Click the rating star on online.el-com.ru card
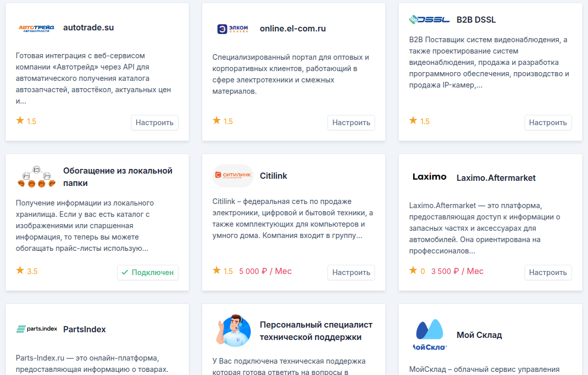 click(x=217, y=120)
